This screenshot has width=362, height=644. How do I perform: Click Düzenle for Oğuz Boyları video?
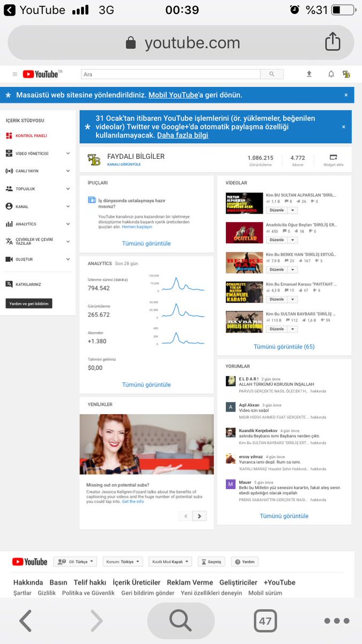pyautogui.click(x=277, y=240)
